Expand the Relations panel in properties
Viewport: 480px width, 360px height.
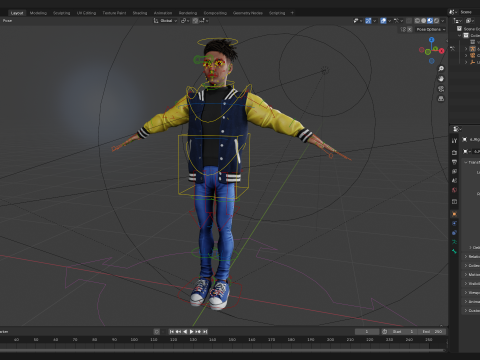[x=471, y=256]
